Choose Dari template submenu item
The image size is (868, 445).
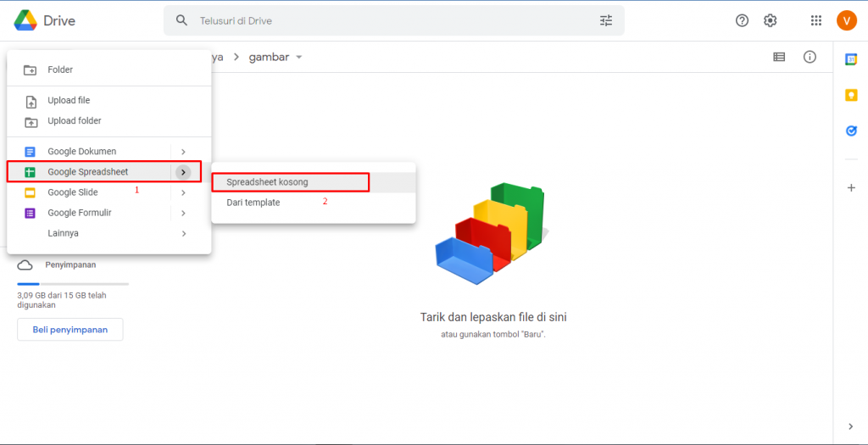click(314, 203)
